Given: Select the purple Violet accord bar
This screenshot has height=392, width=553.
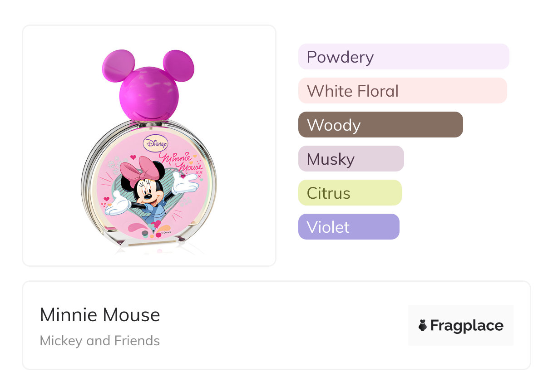Looking at the screenshot, I should pos(348,227).
